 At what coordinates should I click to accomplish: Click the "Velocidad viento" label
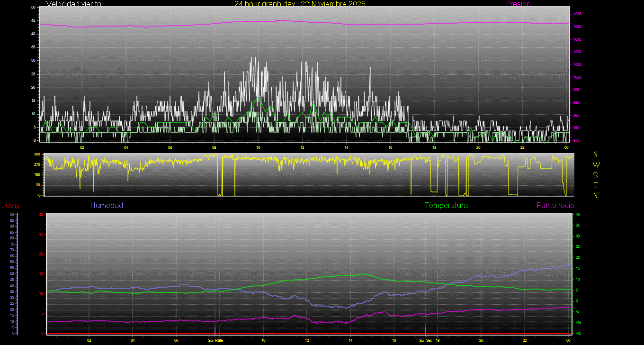coord(73,4)
